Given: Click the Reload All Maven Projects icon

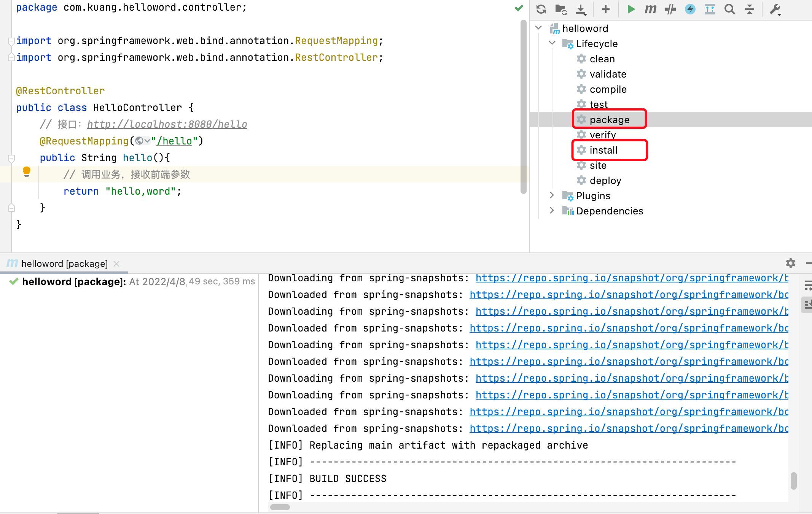Looking at the screenshot, I should coord(541,9).
